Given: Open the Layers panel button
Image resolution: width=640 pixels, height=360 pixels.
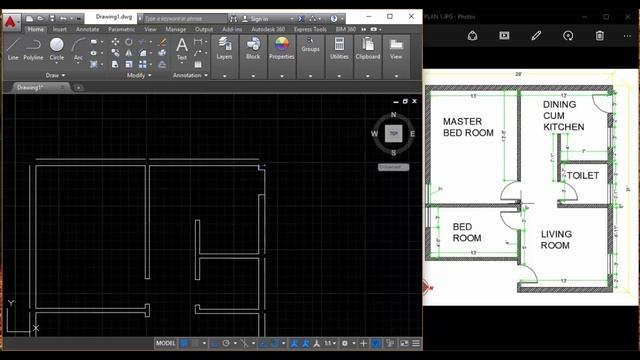Looking at the screenshot, I should point(224,48).
